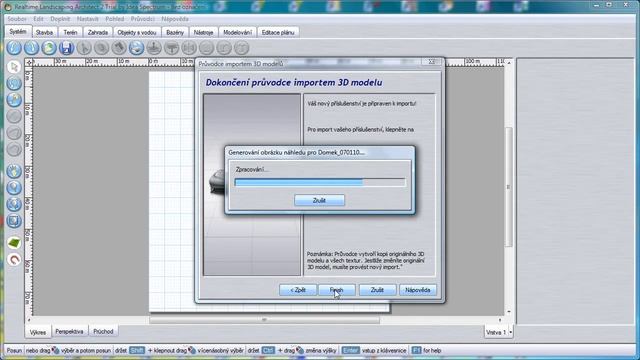Click the vertical scrollbar down arrow
This screenshot has height=360, width=640.
509,312
